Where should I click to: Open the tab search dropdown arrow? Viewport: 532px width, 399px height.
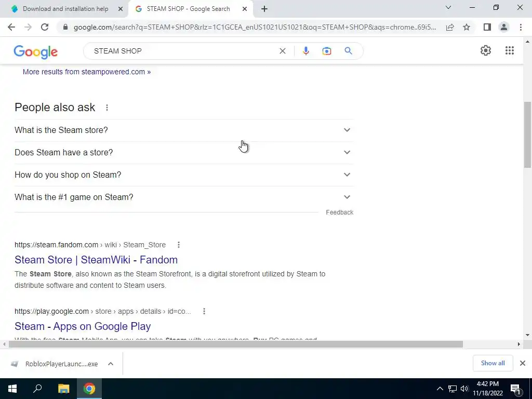tap(448, 7)
